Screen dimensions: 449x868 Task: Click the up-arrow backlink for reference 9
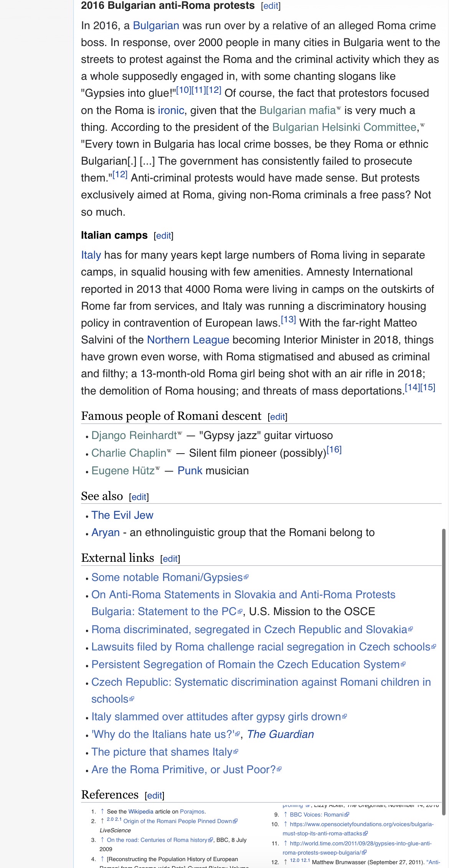click(x=285, y=814)
